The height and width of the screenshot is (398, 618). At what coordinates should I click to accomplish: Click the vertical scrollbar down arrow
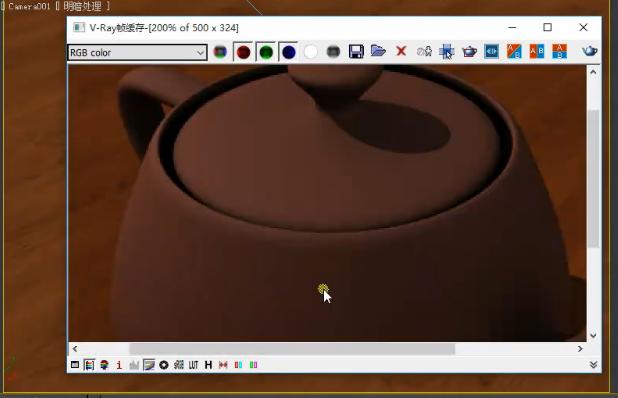593,335
